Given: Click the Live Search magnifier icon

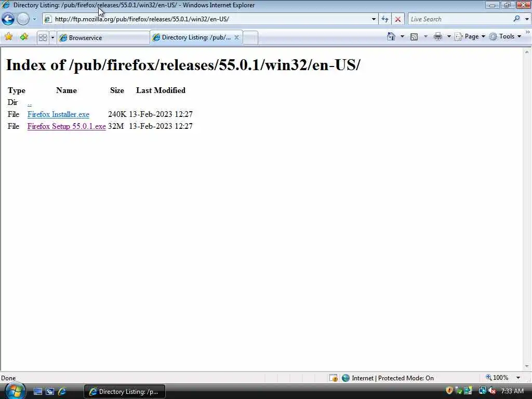Looking at the screenshot, I should pyautogui.click(x=517, y=19).
